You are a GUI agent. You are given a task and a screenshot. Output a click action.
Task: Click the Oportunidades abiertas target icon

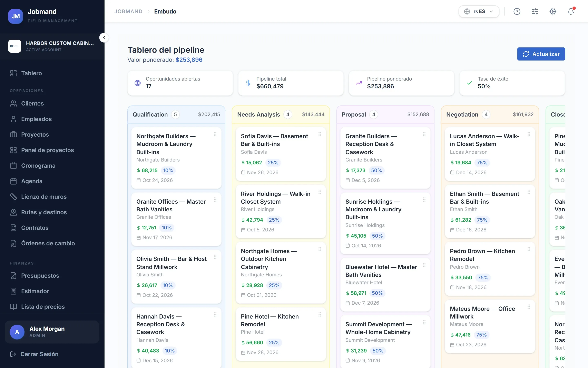pyautogui.click(x=138, y=83)
